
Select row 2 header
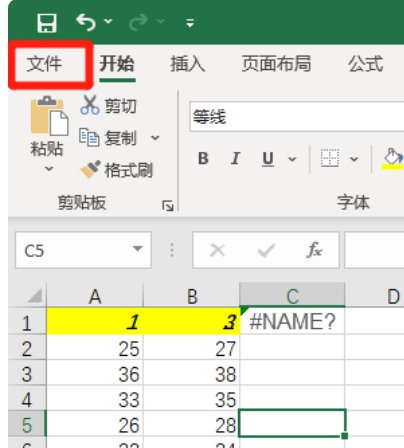point(27,348)
